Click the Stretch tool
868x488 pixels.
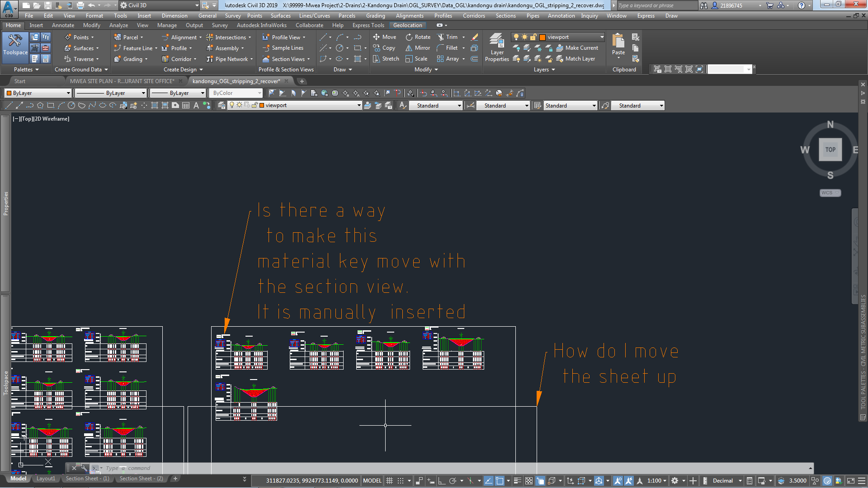coord(386,59)
